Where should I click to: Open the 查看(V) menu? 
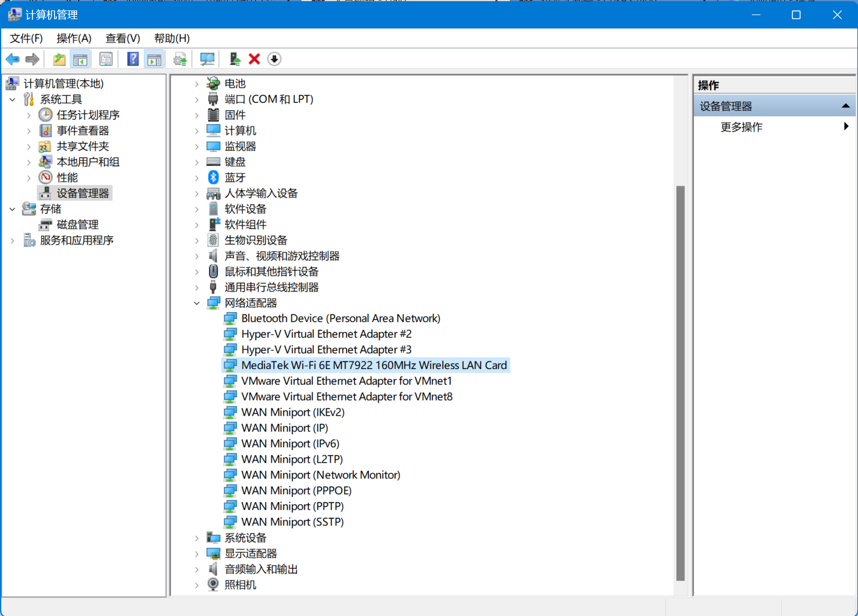pos(122,38)
